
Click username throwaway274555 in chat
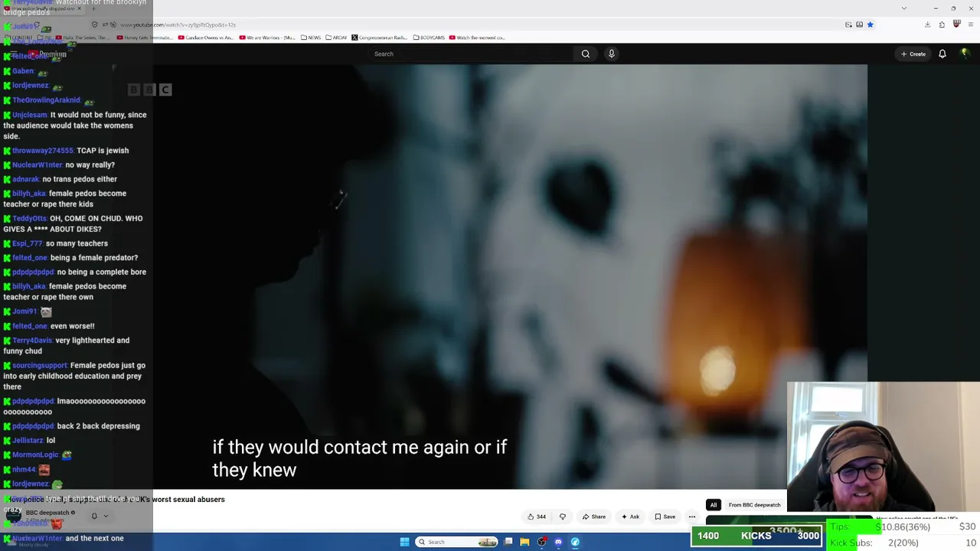click(x=43, y=151)
